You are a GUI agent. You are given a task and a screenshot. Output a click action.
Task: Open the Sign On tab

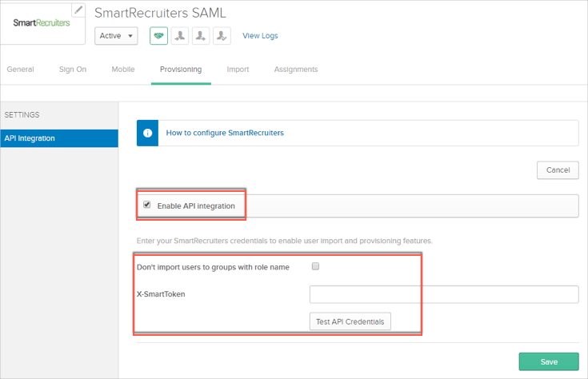tap(73, 70)
